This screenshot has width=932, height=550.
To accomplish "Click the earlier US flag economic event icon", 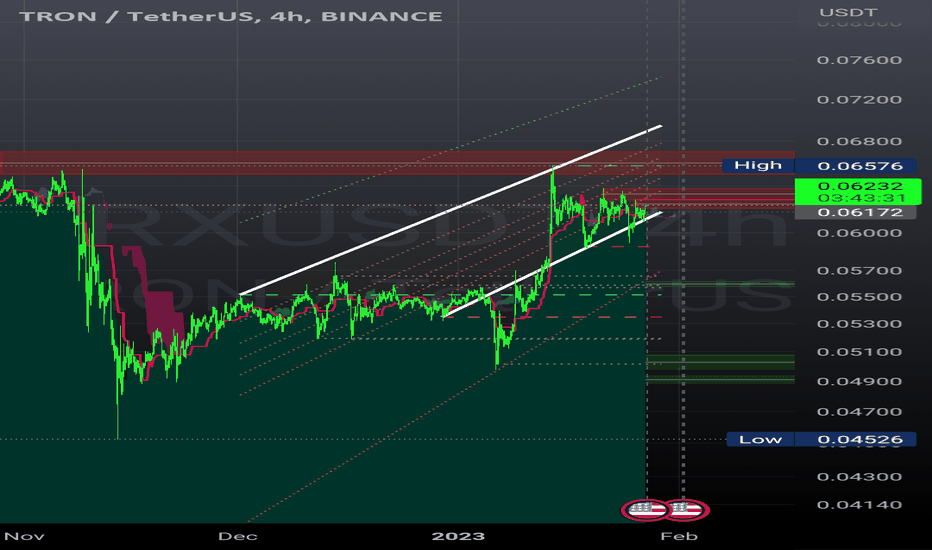I will click(647, 510).
